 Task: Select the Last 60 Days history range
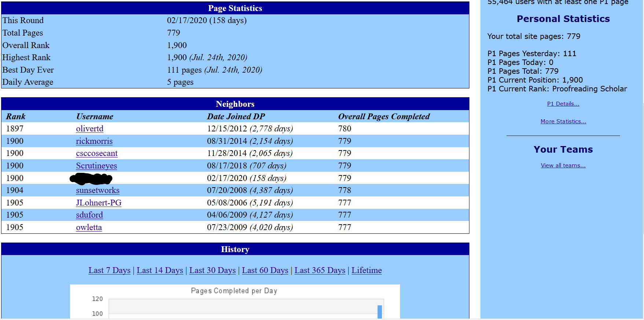265,270
